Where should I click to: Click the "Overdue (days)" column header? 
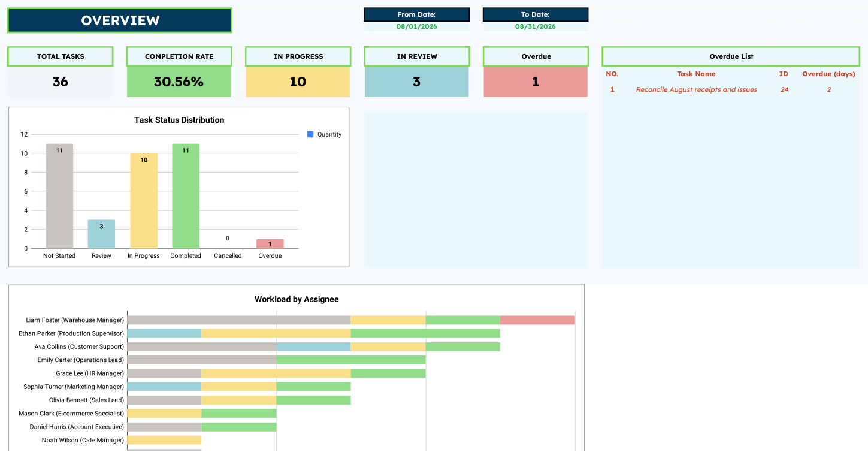point(828,74)
